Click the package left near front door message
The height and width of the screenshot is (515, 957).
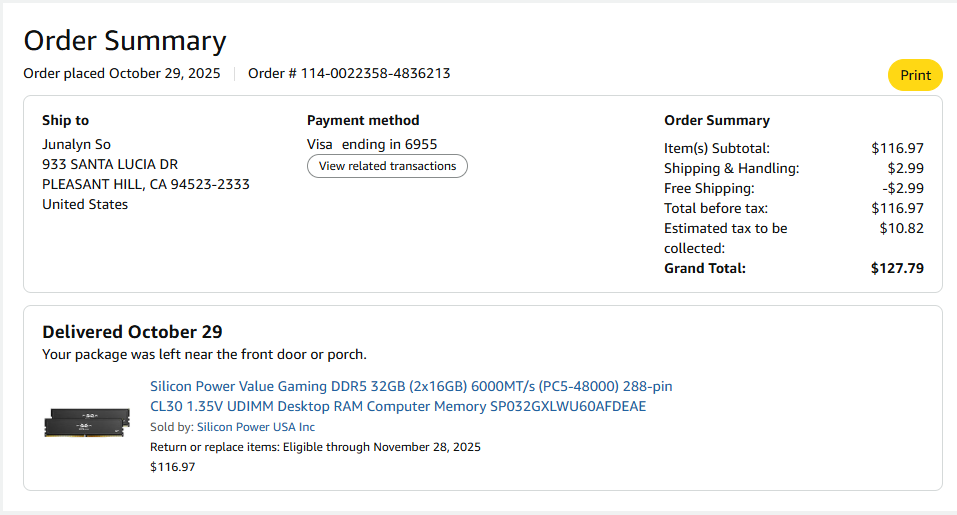pos(204,354)
